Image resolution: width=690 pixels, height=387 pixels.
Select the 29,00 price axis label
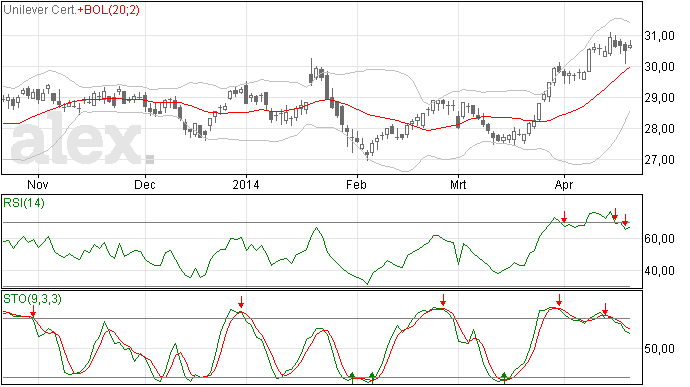[660, 98]
